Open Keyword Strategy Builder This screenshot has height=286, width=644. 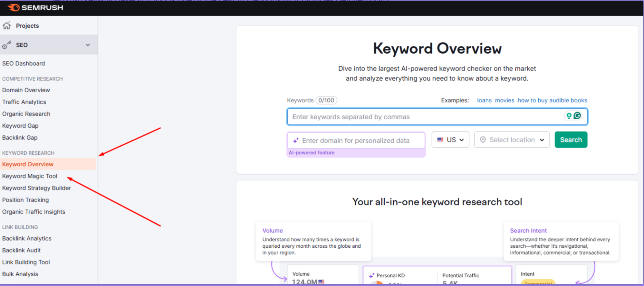pyautogui.click(x=36, y=188)
